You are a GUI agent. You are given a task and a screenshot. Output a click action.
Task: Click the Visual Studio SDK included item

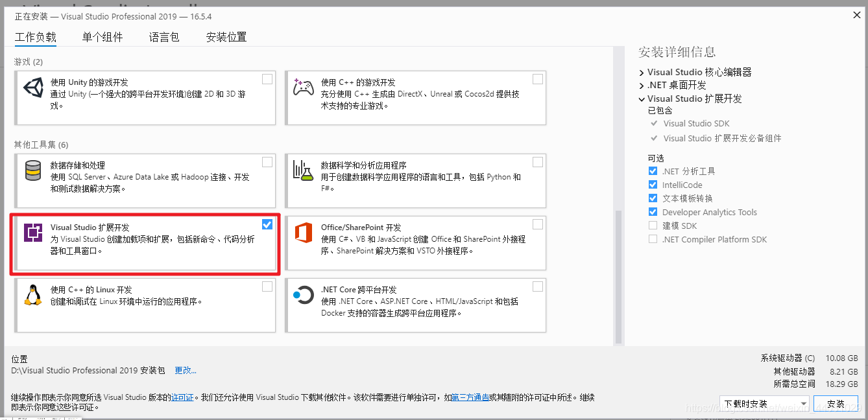click(x=696, y=124)
